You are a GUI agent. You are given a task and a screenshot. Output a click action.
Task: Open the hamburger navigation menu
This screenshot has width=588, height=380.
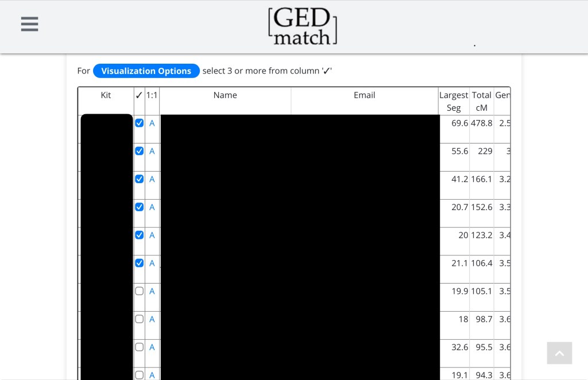pyautogui.click(x=29, y=24)
